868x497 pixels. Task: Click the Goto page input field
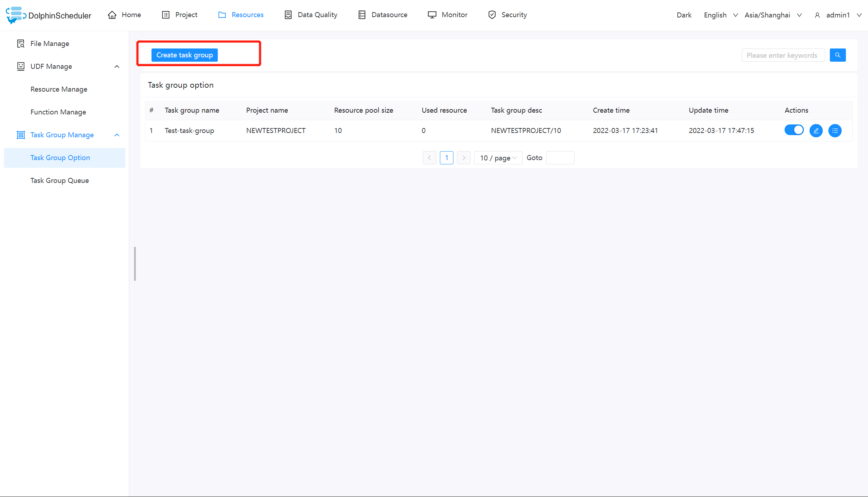[560, 158]
